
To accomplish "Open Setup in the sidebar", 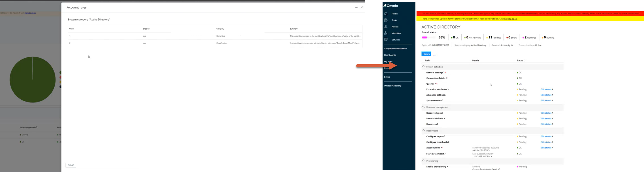I will [x=387, y=77].
